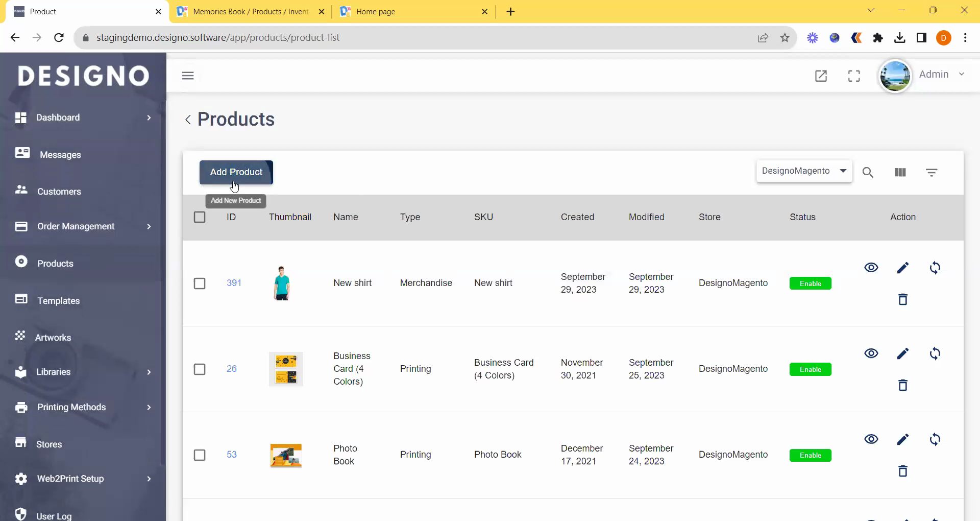Open the filter list icon
Viewport: 980px width, 521px height.
click(932, 173)
